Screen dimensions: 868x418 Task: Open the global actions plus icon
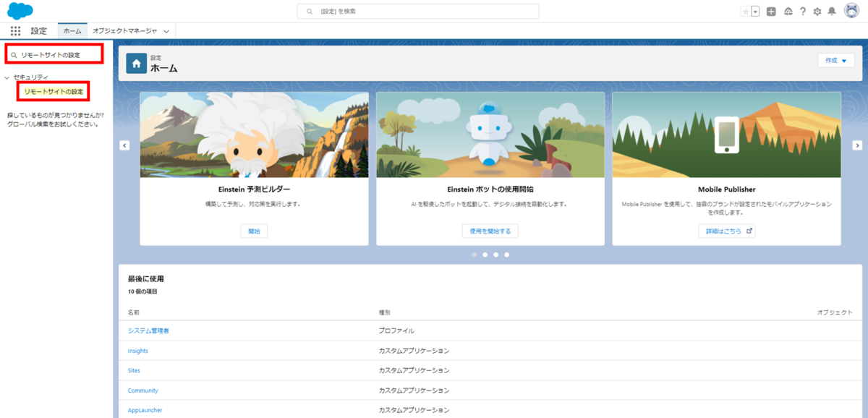coord(772,12)
